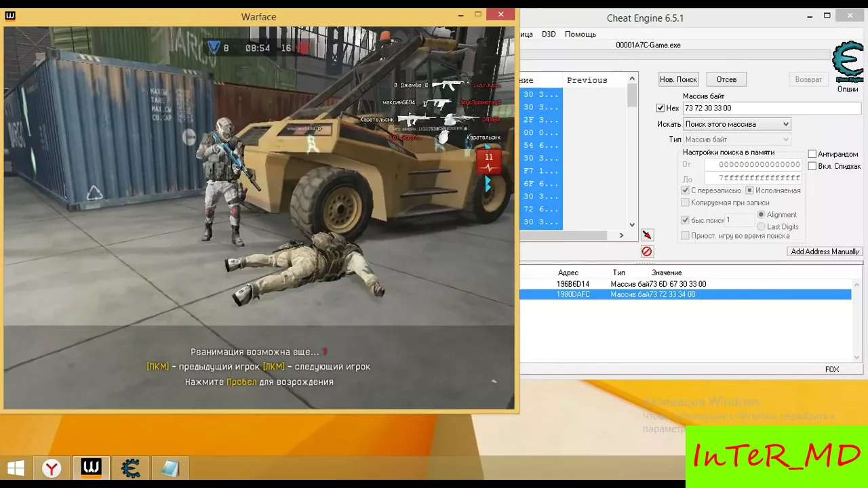Check Копируемая при записи option
Screen dimensions: 868x488
point(685,203)
